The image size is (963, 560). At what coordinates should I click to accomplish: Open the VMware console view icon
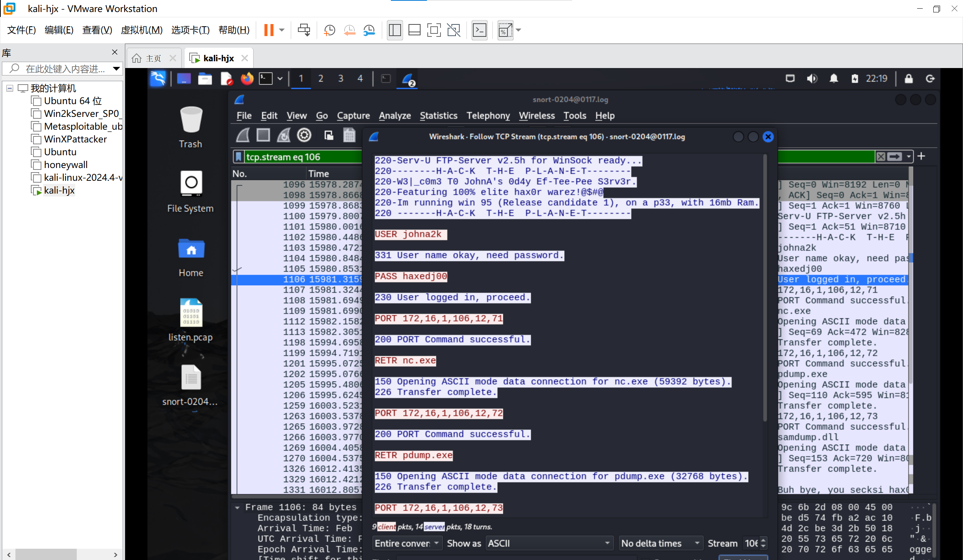click(480, 30)
